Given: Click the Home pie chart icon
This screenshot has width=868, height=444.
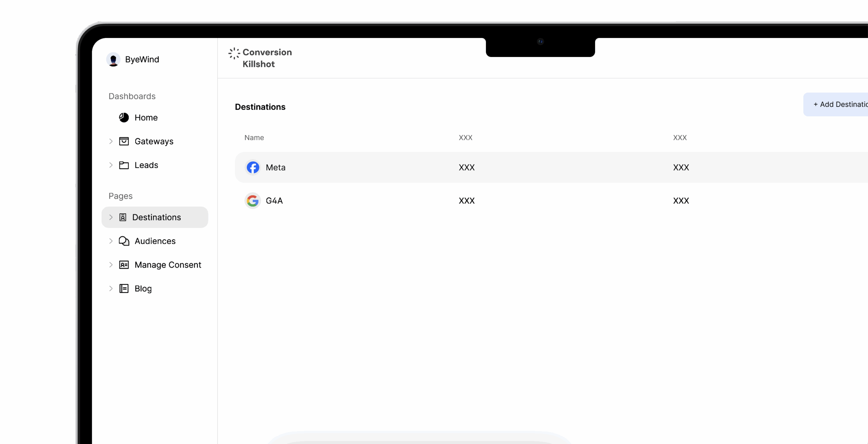Looking at the screenshot, I should [x=124, y=118].
